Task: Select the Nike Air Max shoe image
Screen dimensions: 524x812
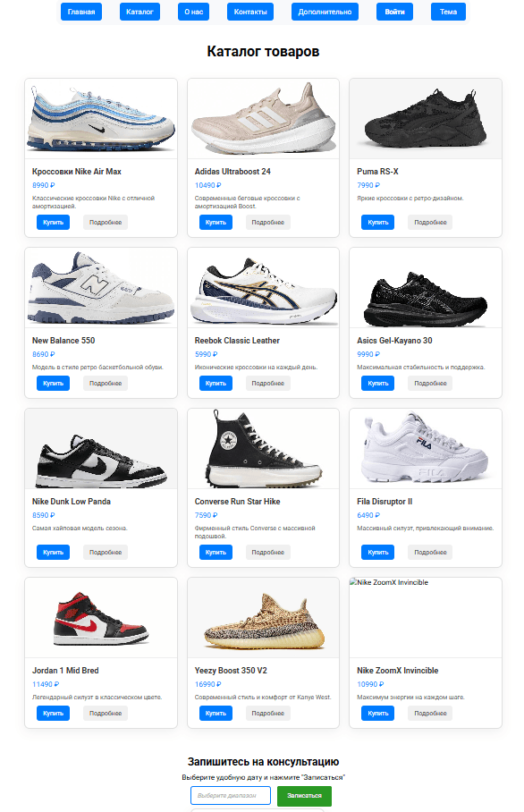Action: coord(101,119)
